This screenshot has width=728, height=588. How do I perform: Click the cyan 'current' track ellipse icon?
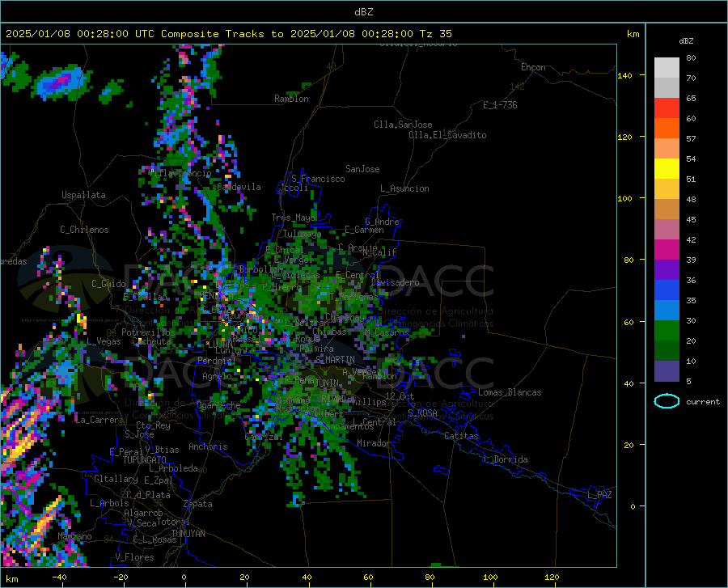click(667, 401)
